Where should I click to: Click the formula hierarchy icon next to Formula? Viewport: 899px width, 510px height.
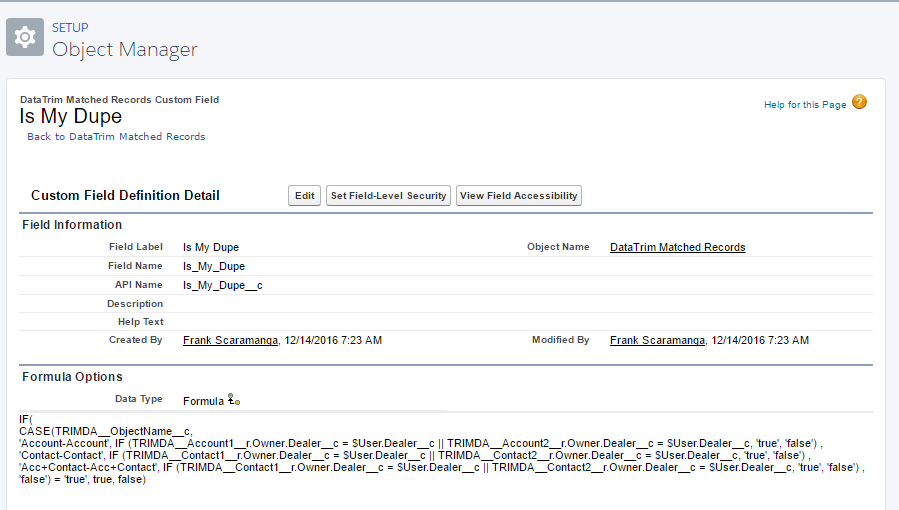(x=233, y=399)
